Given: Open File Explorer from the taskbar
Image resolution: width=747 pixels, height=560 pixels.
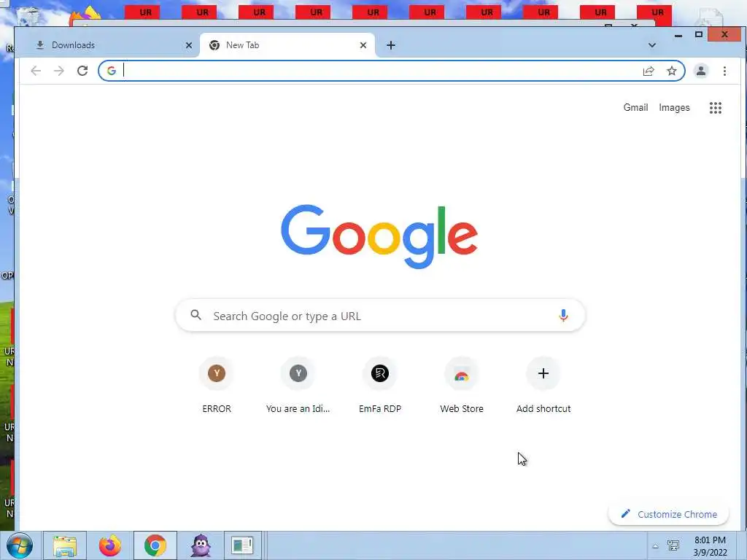Looking at the screenshot, I should coord(65,545).
